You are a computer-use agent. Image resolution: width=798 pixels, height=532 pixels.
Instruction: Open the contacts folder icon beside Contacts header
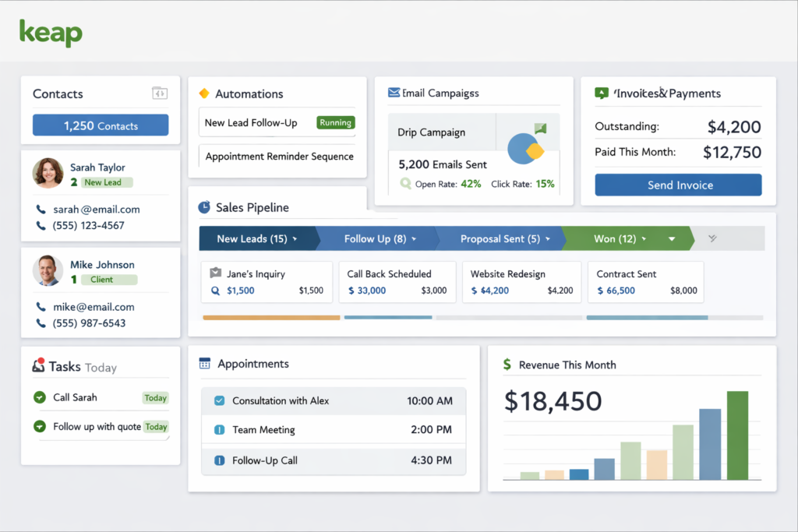click(158, 93)
